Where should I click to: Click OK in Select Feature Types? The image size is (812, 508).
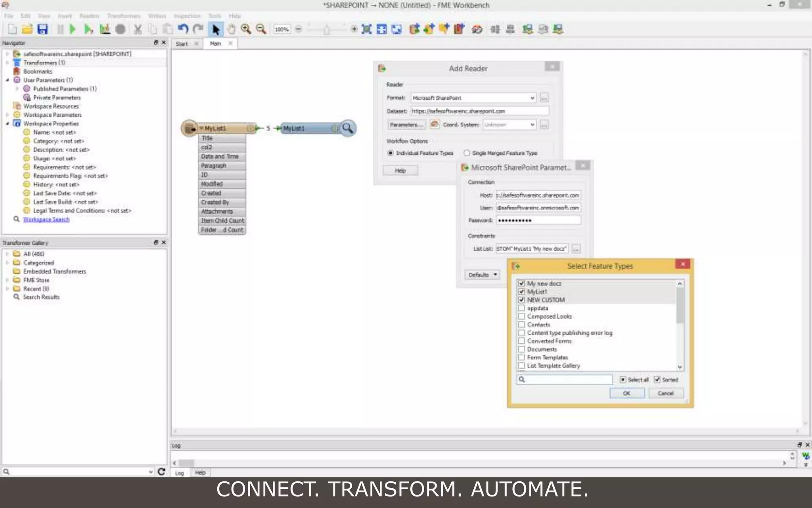point(627,393)
